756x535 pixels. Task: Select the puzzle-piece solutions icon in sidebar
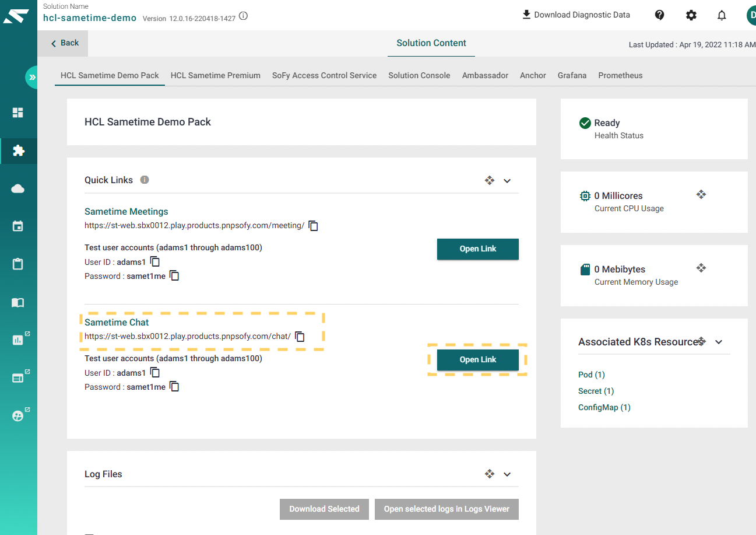point(18,151)
